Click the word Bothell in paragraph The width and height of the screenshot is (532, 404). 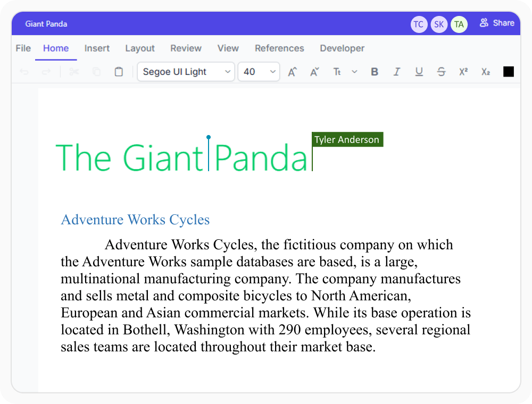pyautogui.click(x=146, y=330)
